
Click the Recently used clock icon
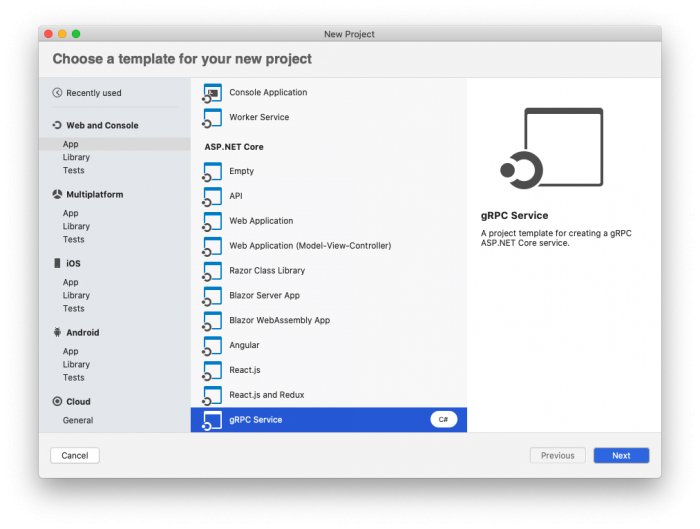(x=57, y=93)
